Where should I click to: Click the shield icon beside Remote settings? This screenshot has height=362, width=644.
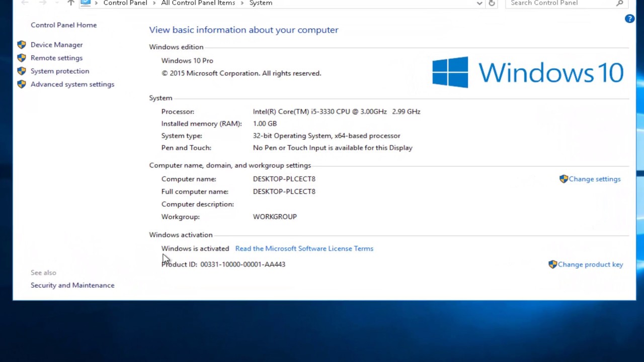click(x=22, y=58)
